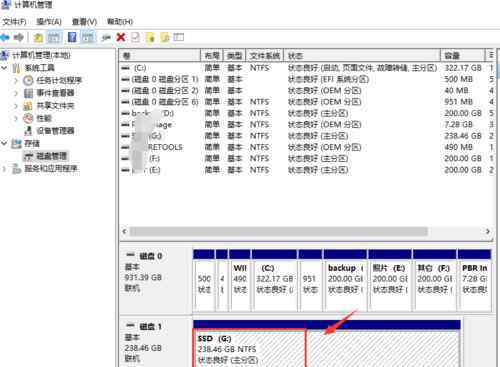Expand the 性能 node
The width and height of the screenshot is (500, 367).
tap(16, 118)
